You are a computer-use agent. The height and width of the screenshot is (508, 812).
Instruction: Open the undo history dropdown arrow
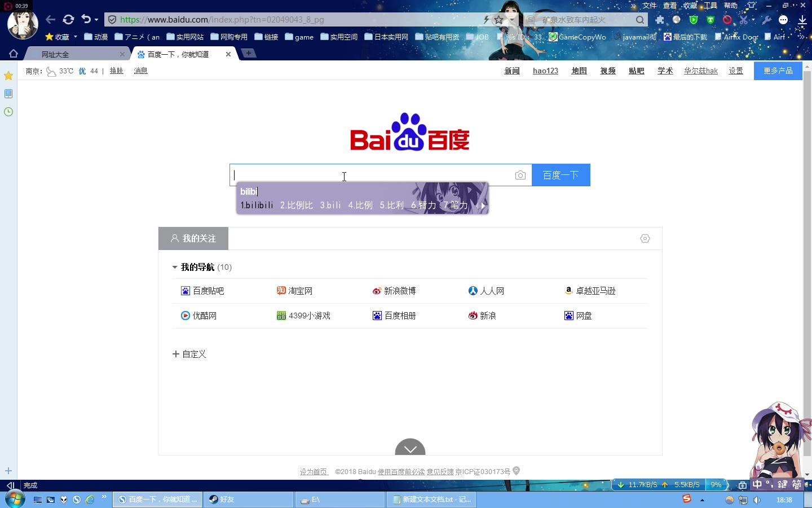pos(96,20)
